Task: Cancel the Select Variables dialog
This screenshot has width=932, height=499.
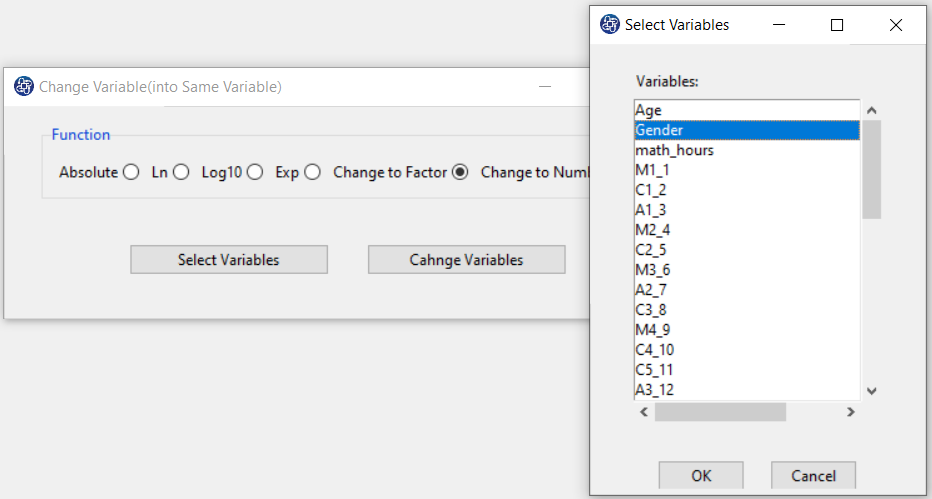Action: pyautogui.click(x=813, y=476)
